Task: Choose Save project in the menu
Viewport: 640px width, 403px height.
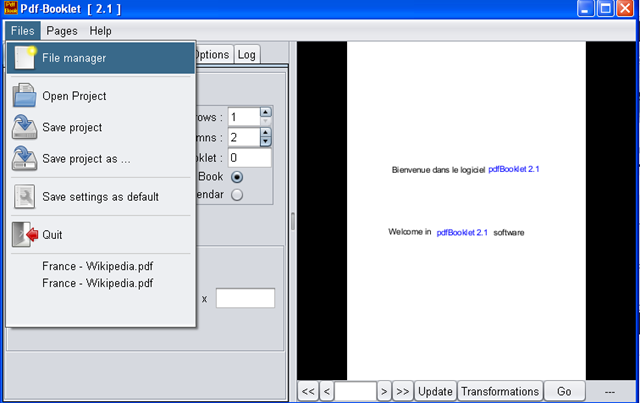Action: click(101, 127)
